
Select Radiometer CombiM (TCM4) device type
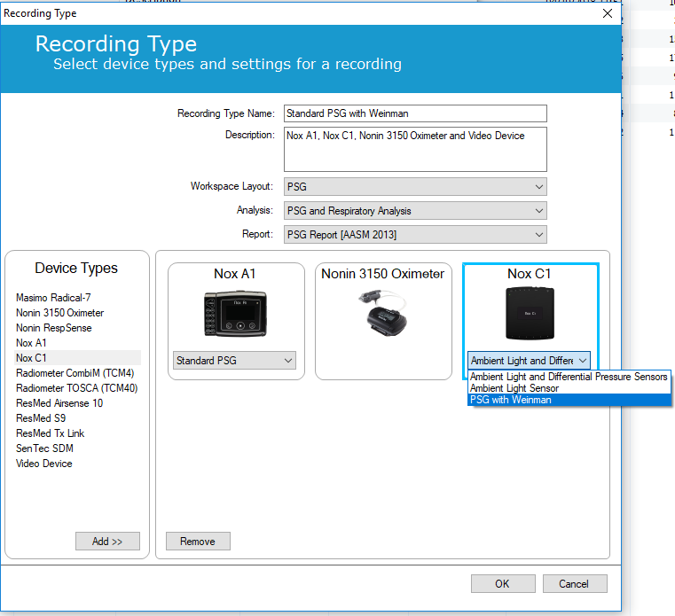(x=75, y=373)
